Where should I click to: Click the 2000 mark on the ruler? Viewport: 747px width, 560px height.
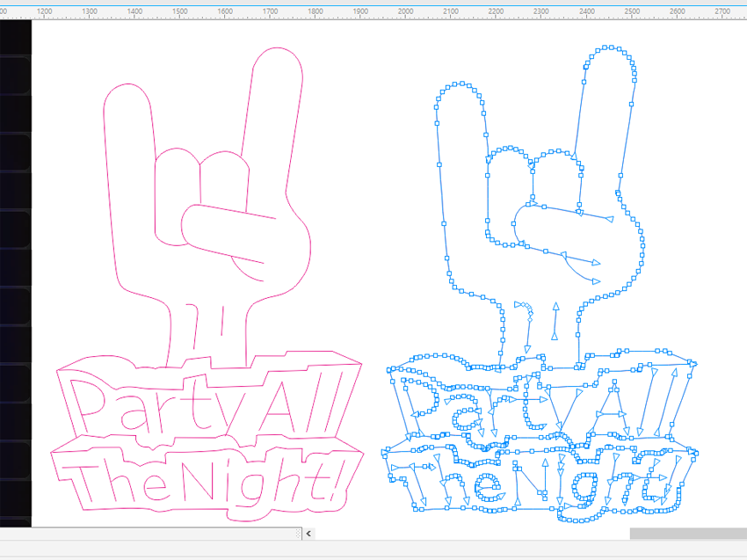[405, 11]
